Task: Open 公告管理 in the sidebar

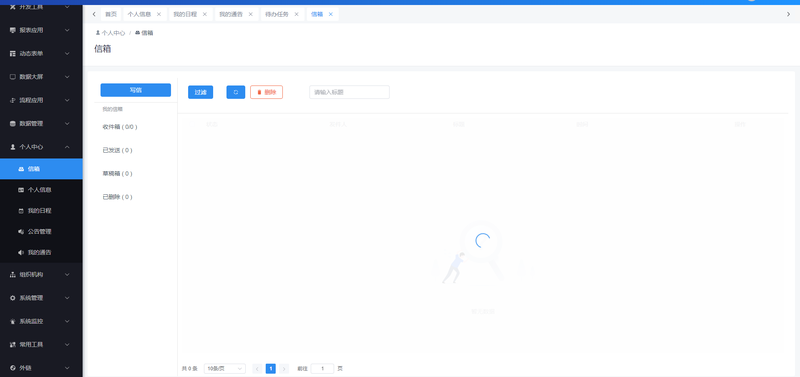Action: 41,232
